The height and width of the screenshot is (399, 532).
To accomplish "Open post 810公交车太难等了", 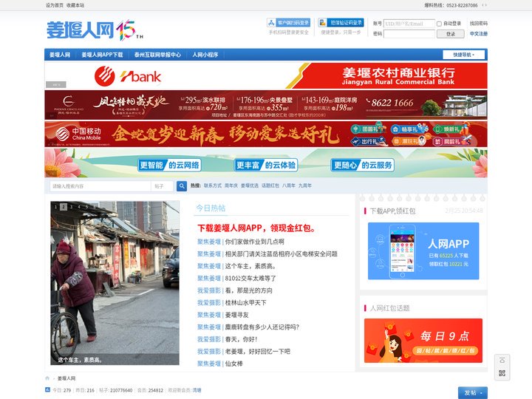I will (x=250, y=279).
